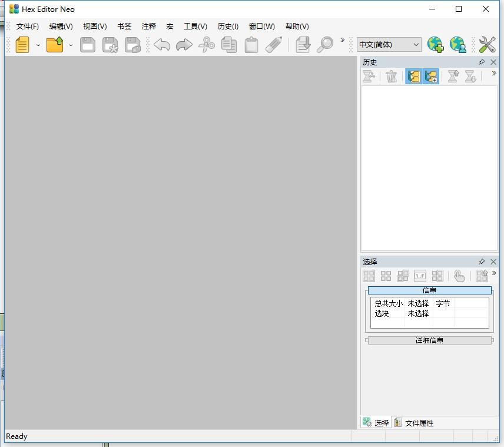Click the Open file folder icon
This screenshot has width=504, height=447.
(x=55, y=45)
